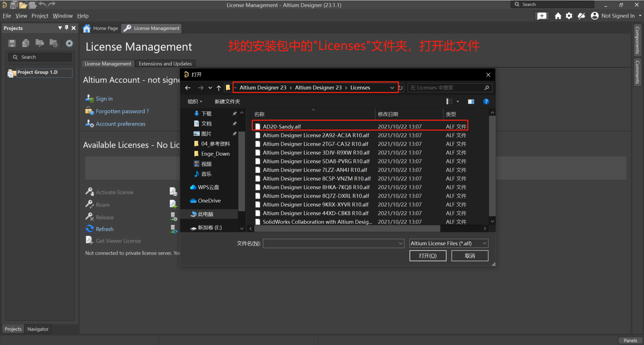Click the Home Page house icon tab
The height and width of the screenshot is (345, 644).
click(x=87, y=28)
